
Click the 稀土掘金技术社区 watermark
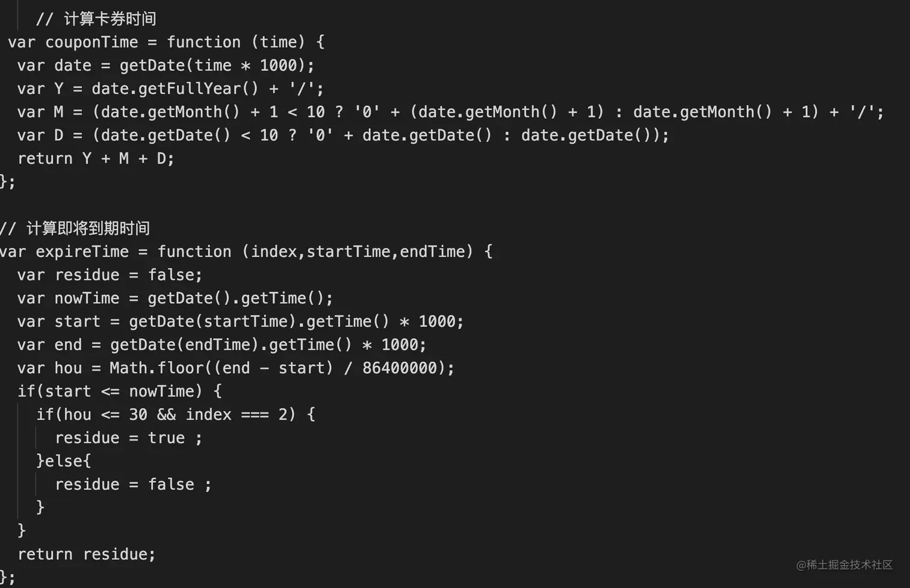844,565
